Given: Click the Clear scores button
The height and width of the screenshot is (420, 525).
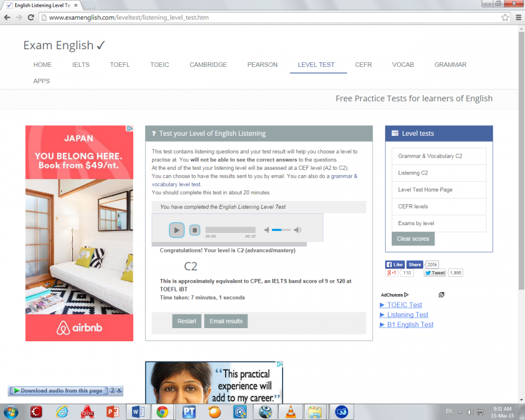Looking at the screenshot, I should (413, 239).
